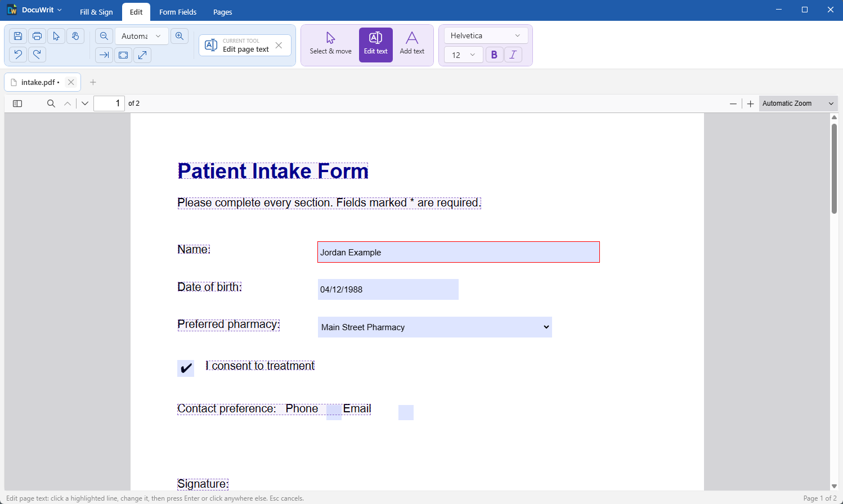Click the Save icon in the toolbar
843x504 pixels.
click(x=18, y=36)
